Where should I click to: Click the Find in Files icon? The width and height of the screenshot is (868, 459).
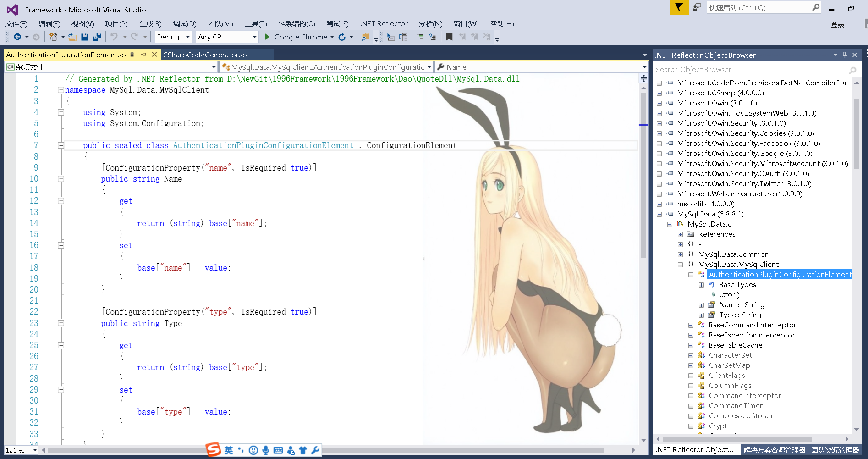[x=365, y=37]
